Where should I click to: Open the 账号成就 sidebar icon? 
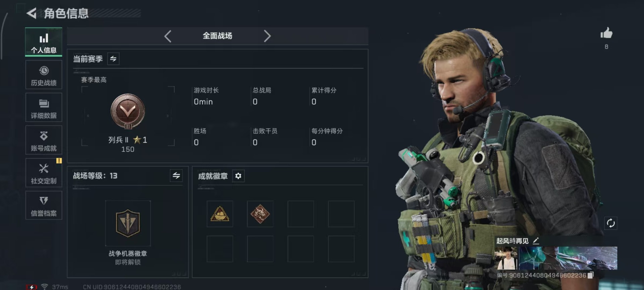pos(44,140)
